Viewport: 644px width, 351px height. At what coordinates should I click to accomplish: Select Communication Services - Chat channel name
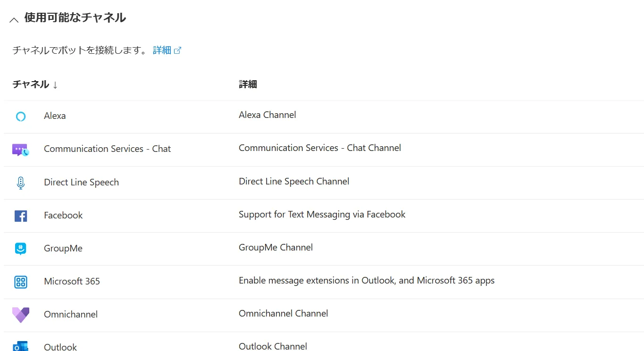coord(107,149)
